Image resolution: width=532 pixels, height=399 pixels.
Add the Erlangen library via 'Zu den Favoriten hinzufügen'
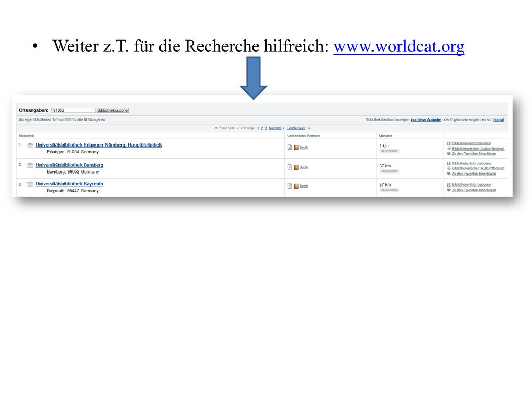[474, 154]
